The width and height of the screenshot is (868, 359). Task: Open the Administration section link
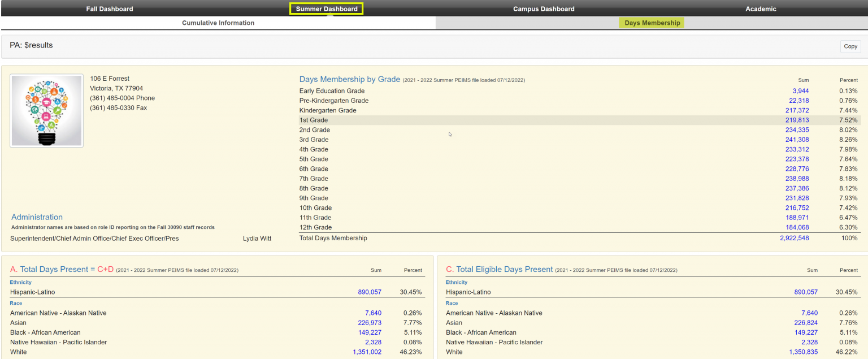pos(37,217)
